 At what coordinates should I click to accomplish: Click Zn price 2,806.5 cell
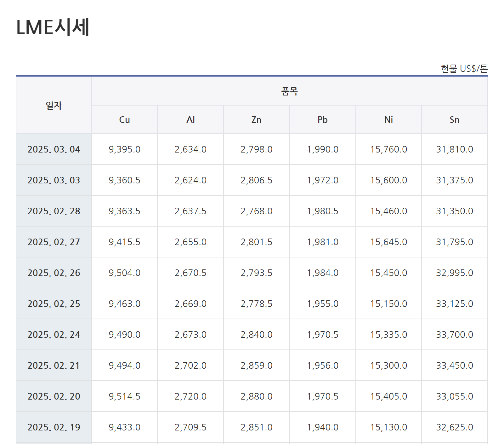[256, 180]
